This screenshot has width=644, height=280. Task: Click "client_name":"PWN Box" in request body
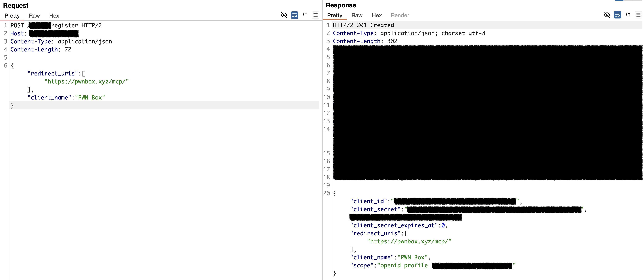tap(66, 98)
